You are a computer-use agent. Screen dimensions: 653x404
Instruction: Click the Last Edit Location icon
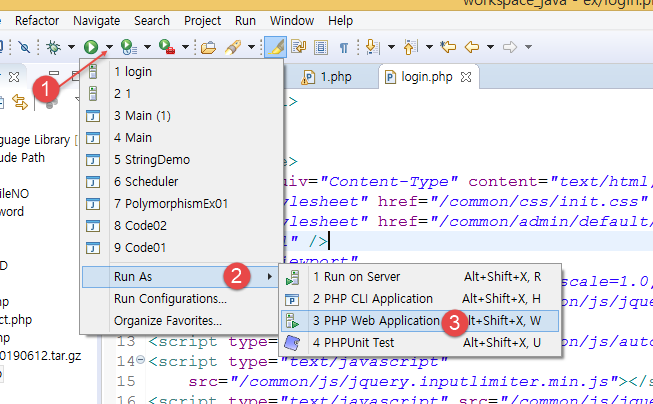[x=448, y=47]
